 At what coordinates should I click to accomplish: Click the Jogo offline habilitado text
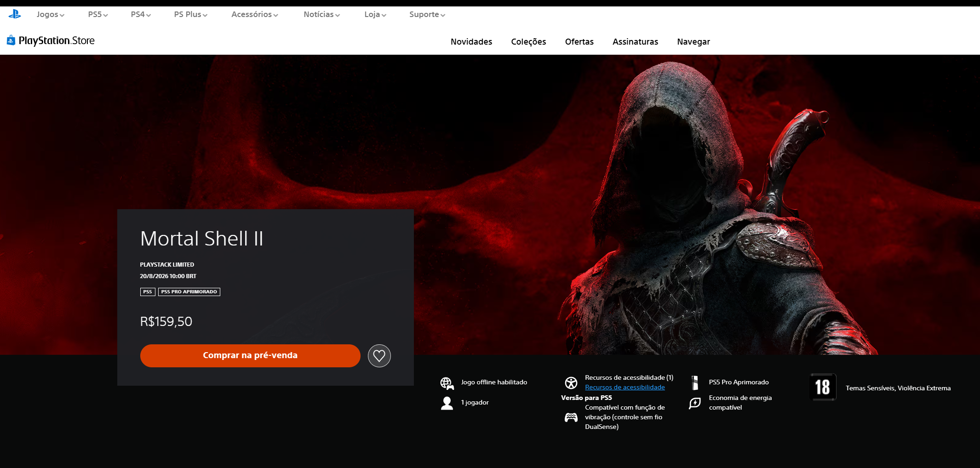click(x=494, y=382)
